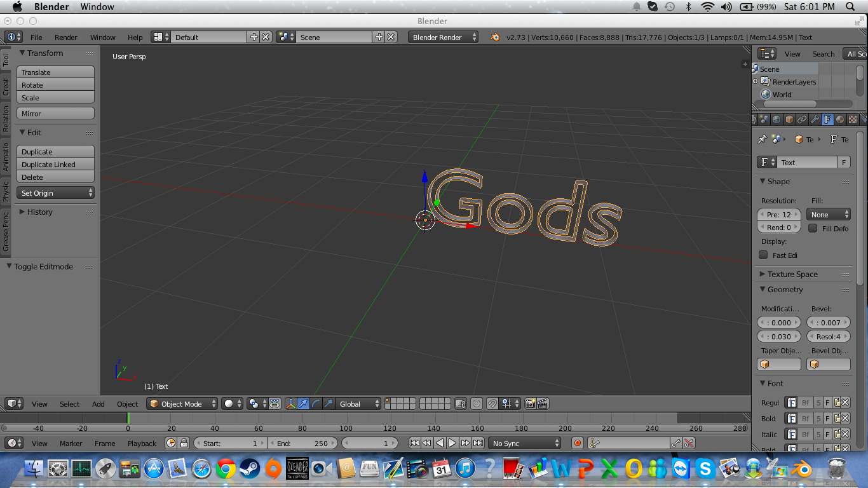
Task: Toggle fake user F for Regular font
Action: [x=827, y=402]
